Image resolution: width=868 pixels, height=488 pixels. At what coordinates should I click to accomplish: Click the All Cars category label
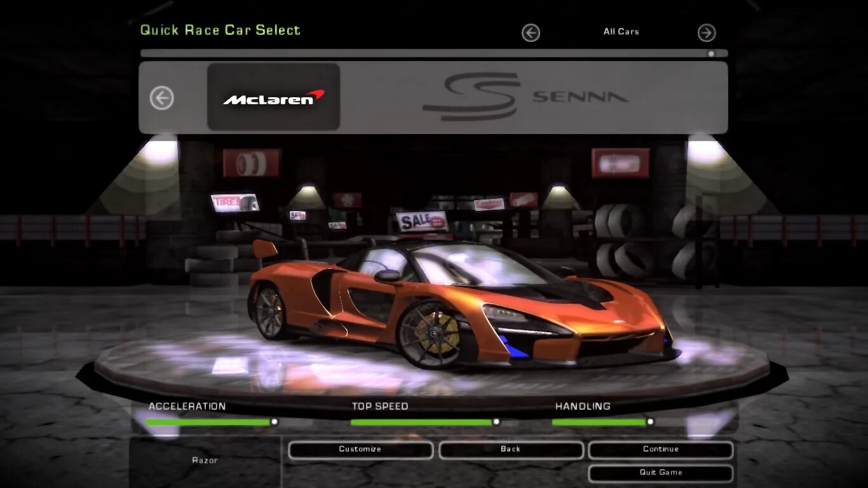coord(621,32)
